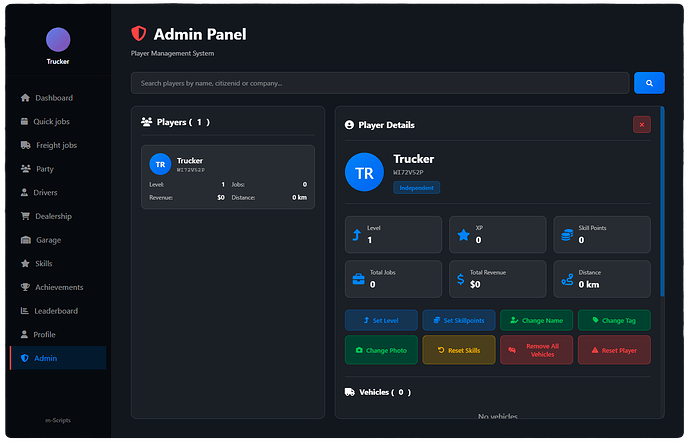Click the XP star icon

click(x=463, y=235)
